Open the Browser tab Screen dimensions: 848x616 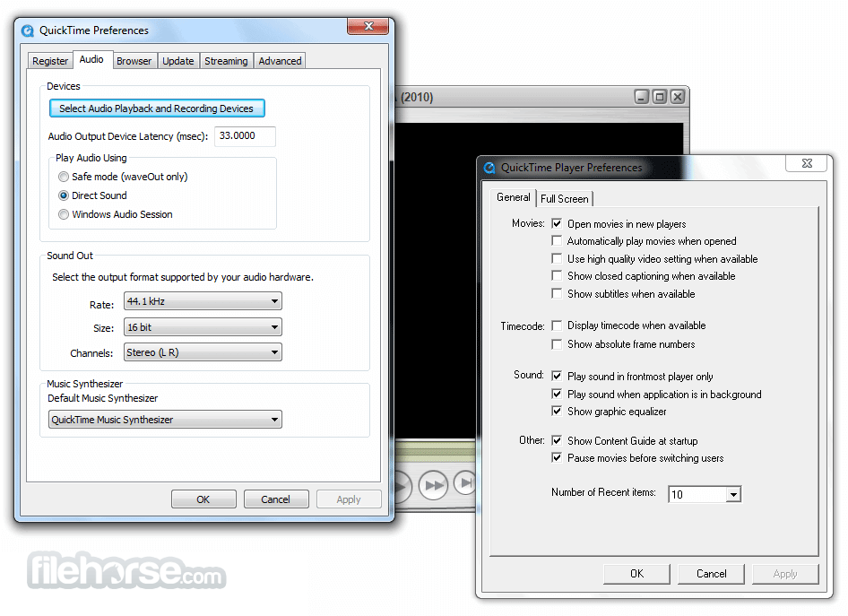click(134, 61)
